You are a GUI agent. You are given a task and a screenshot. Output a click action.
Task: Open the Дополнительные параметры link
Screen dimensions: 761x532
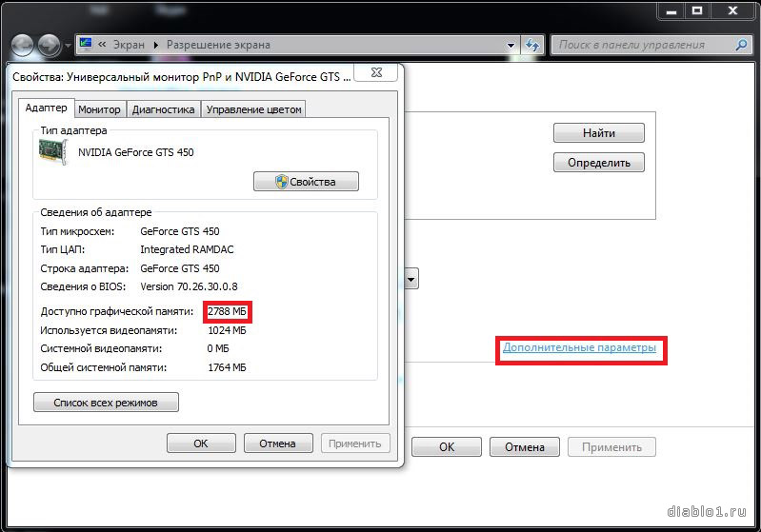[579, 348]
